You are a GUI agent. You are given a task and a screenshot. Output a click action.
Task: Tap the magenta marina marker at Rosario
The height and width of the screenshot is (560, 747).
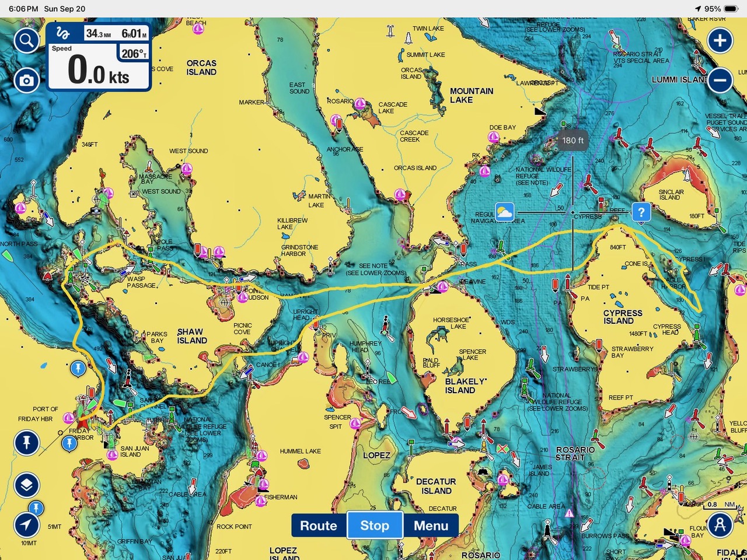(359, 104)
